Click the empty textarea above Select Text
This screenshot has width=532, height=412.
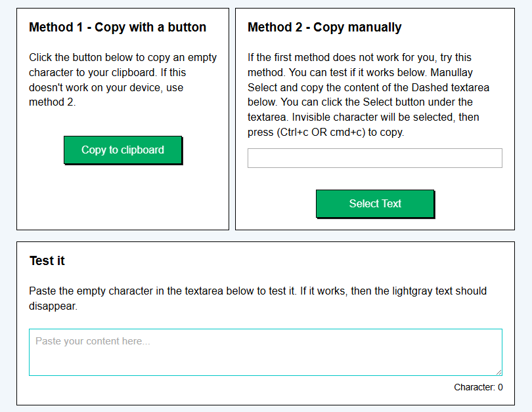(x=374, y=157)
